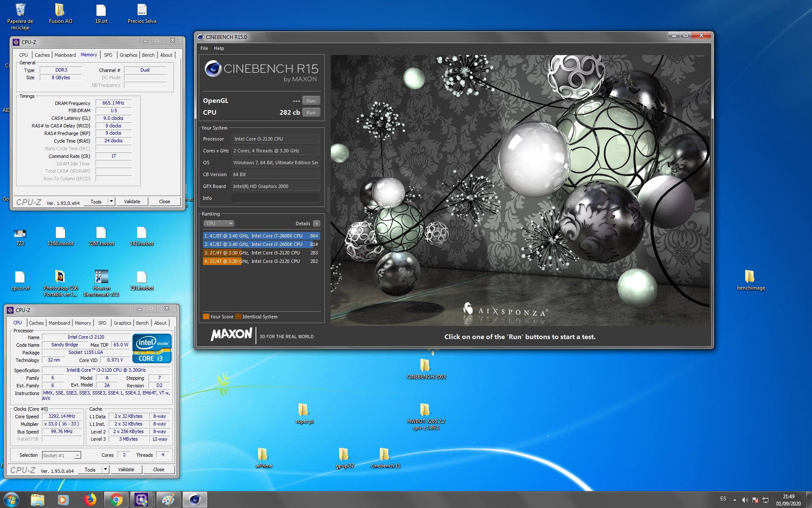This screenshot has width=812, height=508.
Task: Select ranking row 4 i3-2120 score 282
Action: click(261, 261)
